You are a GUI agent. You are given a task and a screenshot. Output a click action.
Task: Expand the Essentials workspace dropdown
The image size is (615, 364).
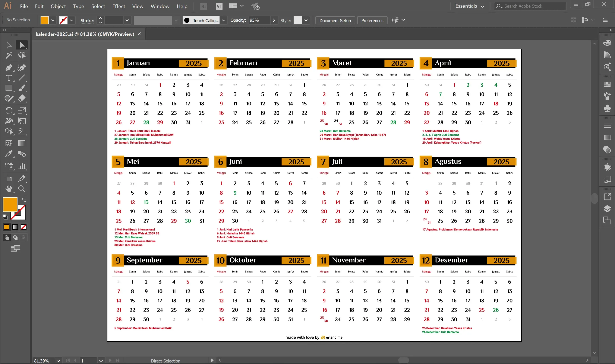coord(469,6)
